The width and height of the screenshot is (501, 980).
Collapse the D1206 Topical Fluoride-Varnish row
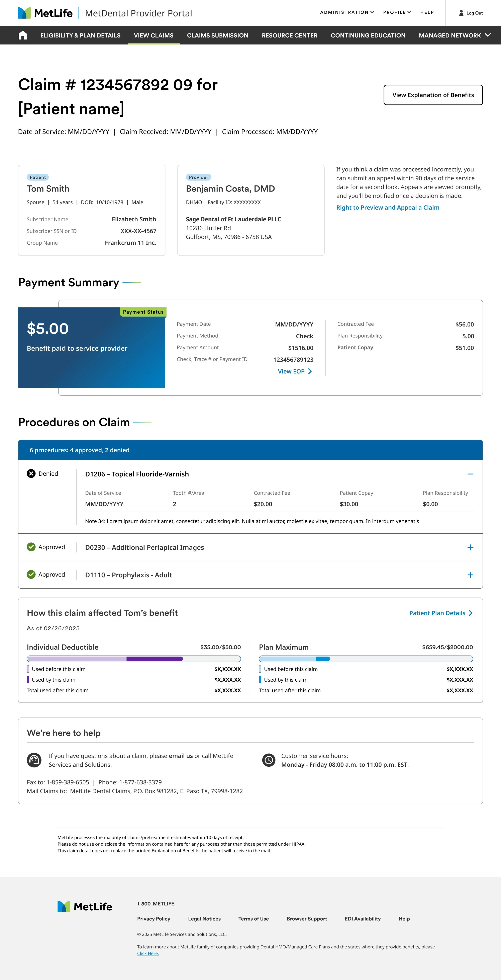point(470,474)
